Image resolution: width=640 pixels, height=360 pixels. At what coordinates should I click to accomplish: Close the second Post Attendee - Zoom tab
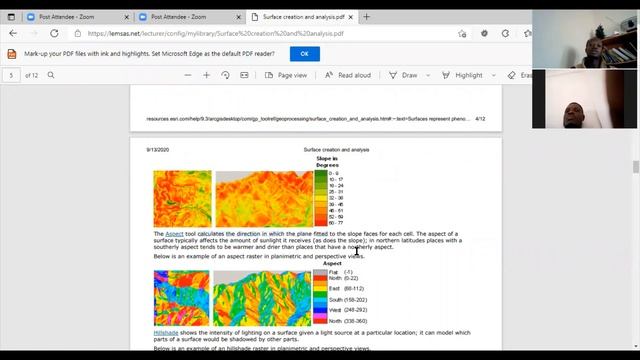click(x=239, y=17)
